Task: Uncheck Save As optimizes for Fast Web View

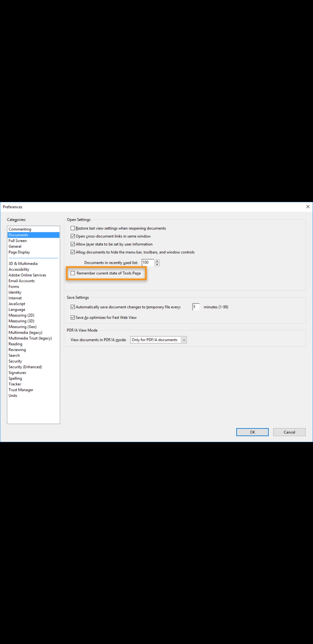Action: coord(73,317)
